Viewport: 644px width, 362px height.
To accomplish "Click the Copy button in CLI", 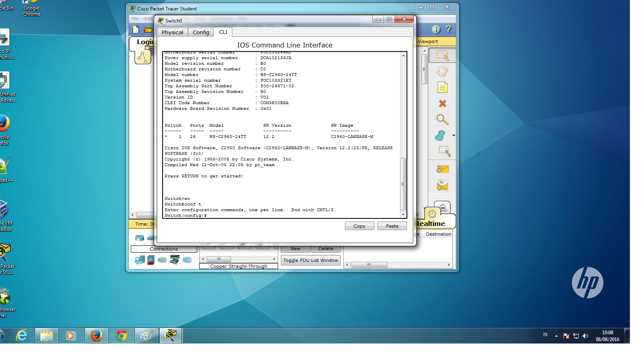I will (x=359, y=226).
